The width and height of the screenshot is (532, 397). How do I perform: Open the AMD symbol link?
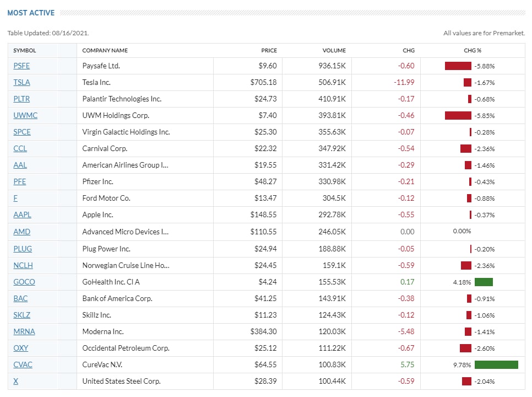[21, 232]
